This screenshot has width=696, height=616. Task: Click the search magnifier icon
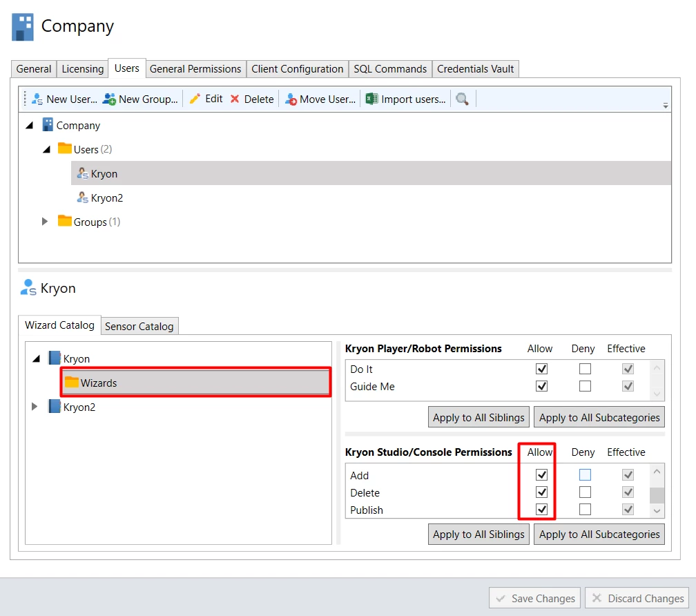(462, 99)
